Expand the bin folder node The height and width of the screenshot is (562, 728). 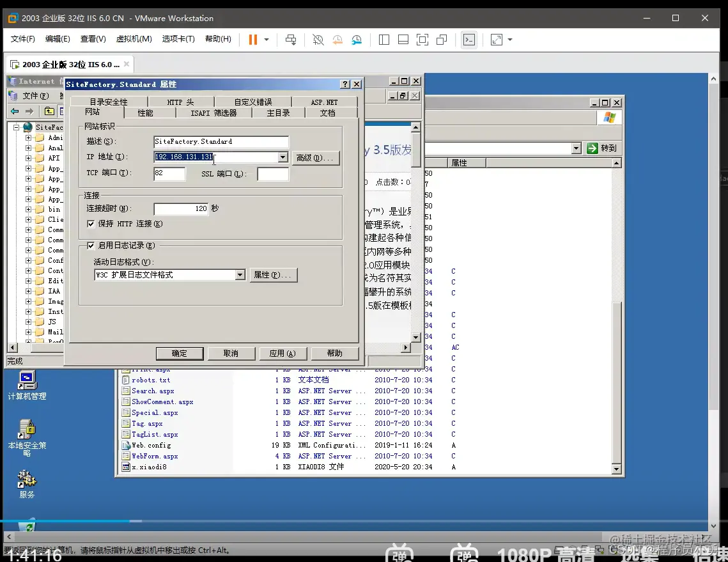pos(28,210)
